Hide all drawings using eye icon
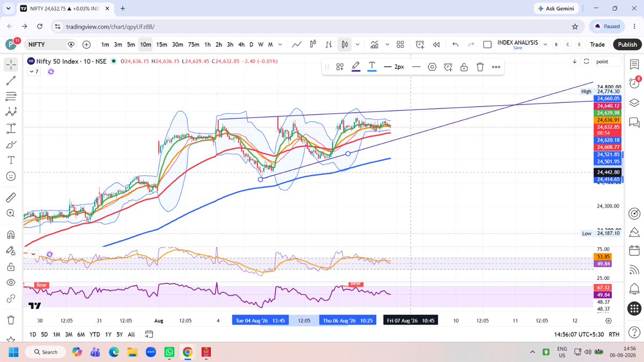Screen dimensions: 644x362 click(11, 282)
